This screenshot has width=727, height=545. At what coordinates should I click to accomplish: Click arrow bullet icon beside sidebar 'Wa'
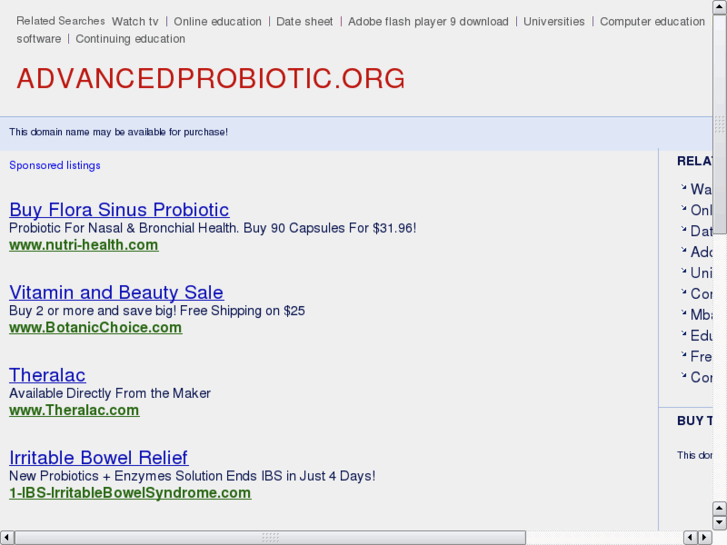point(683,187)
